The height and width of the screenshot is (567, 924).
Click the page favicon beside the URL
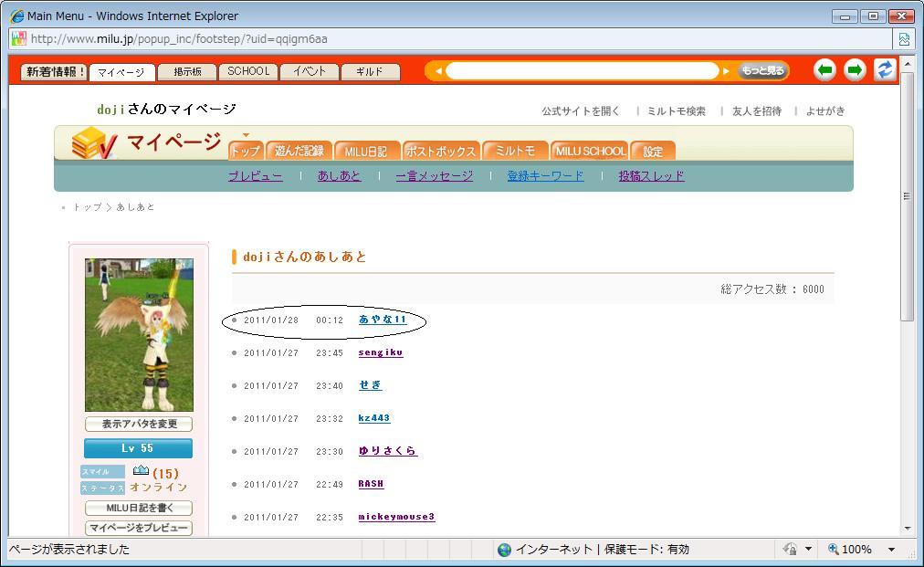tap(18, 39)
